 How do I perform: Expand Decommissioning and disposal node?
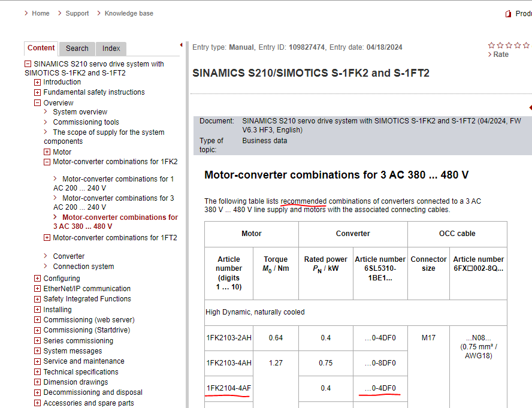coord(37,393)
